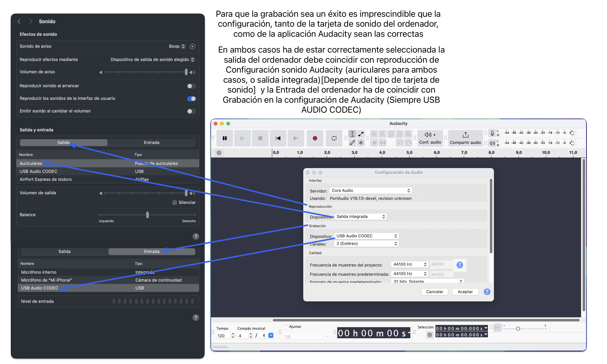Select the Envelope tool
The image size is (607, 364).
pyautogui.click(x=361, y=134)
